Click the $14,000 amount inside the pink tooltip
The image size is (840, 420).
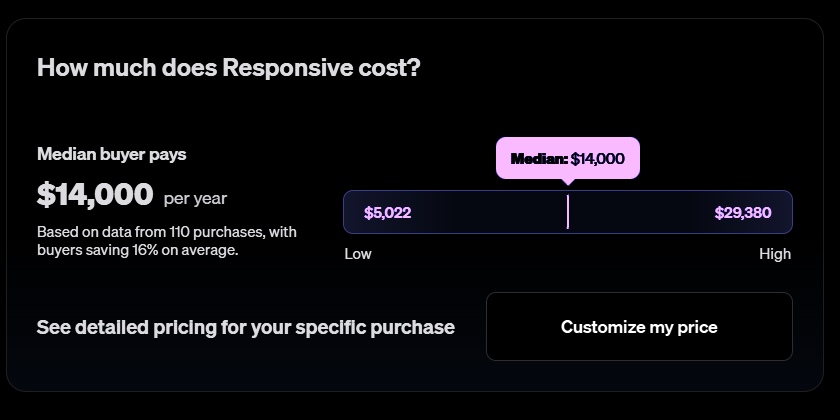click(x=598, y=159)
